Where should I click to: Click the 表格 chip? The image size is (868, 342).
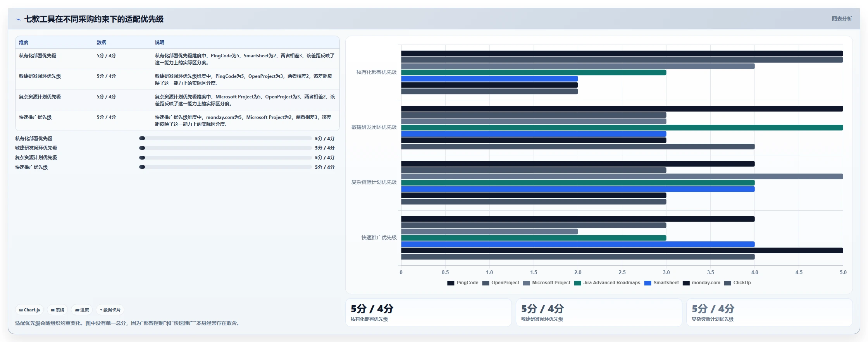[x=57, y=310]
